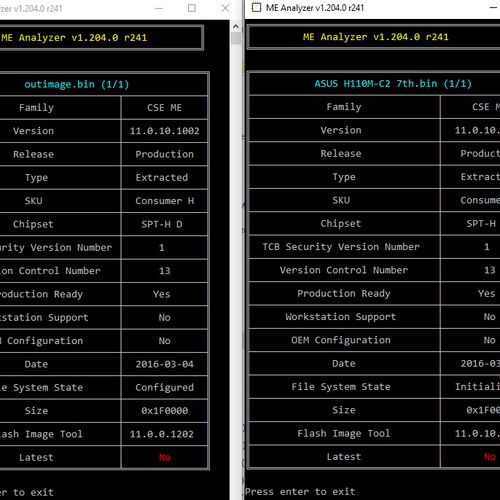Click 'Configured' file system state value

click(x=164, y=387)
